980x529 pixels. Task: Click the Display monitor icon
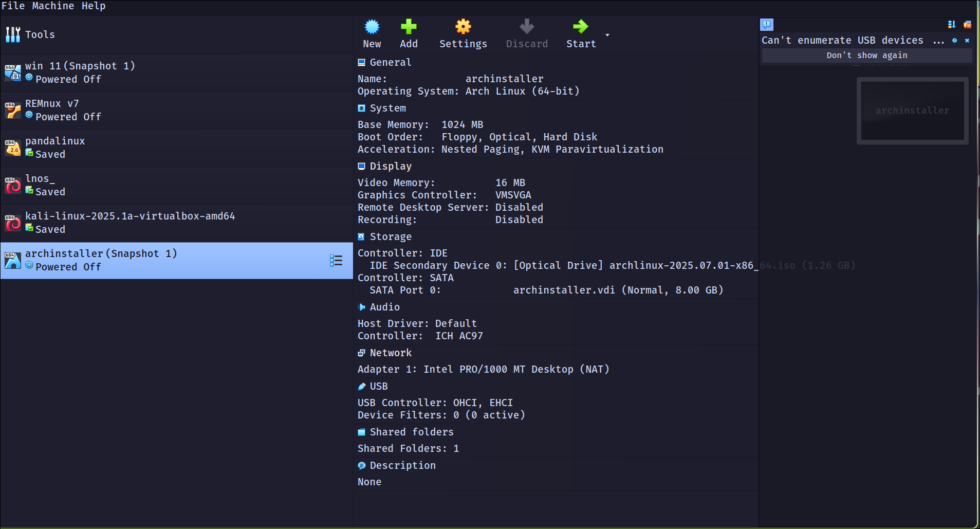tap(362, 166)
